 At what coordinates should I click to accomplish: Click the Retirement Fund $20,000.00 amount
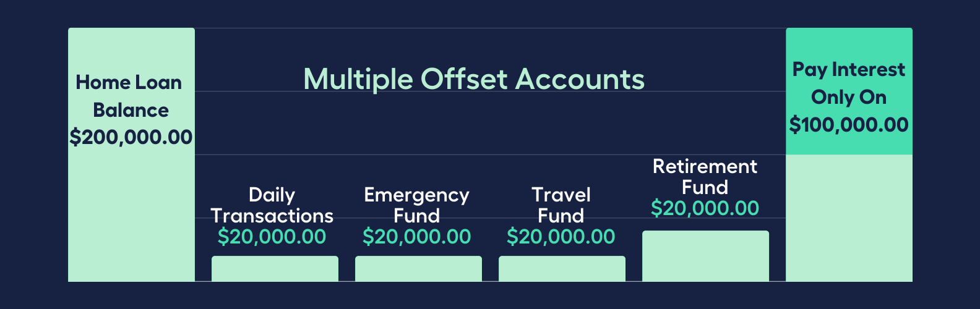(705, 208)
